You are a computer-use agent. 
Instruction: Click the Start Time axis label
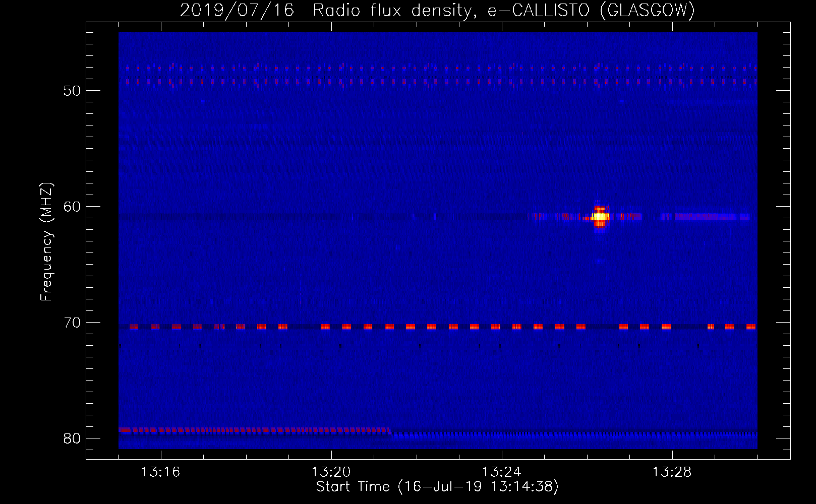pyautogui.click(x=437, y=487)
